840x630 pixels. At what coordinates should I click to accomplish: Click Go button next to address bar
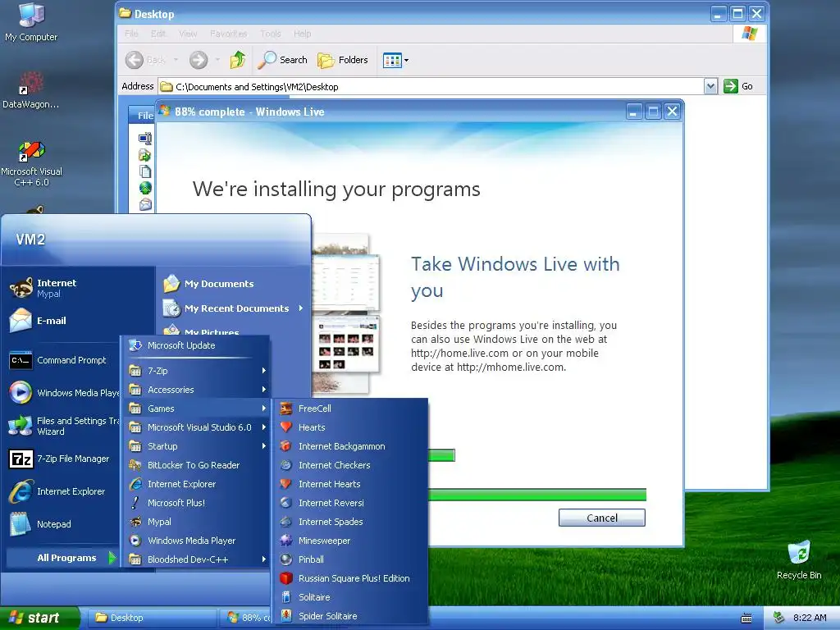pos(738,86)
